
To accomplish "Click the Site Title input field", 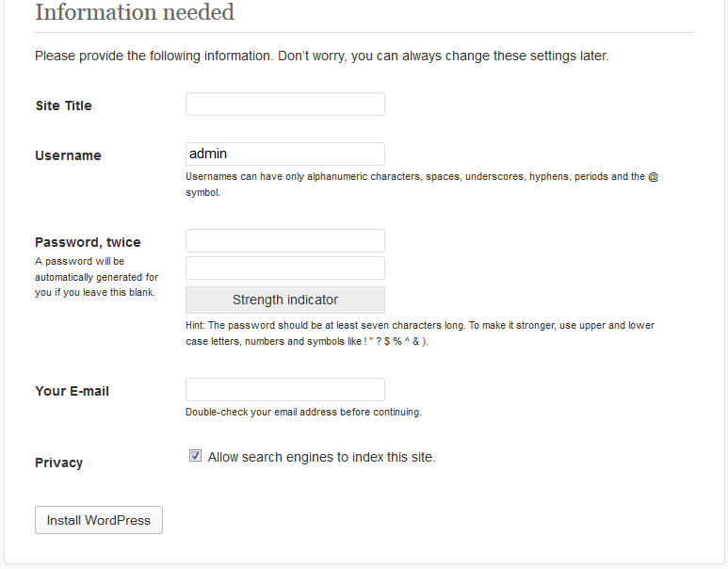I will (284, 105).
